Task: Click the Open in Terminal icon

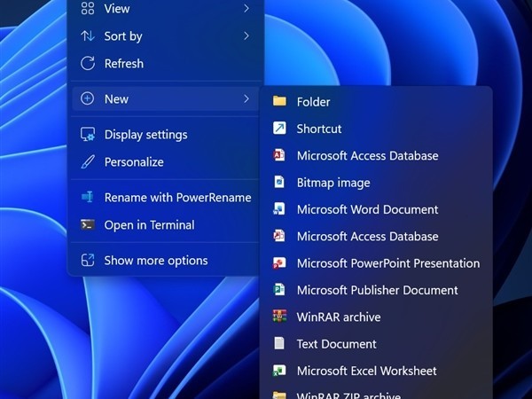Action: [x=87, y=225]
